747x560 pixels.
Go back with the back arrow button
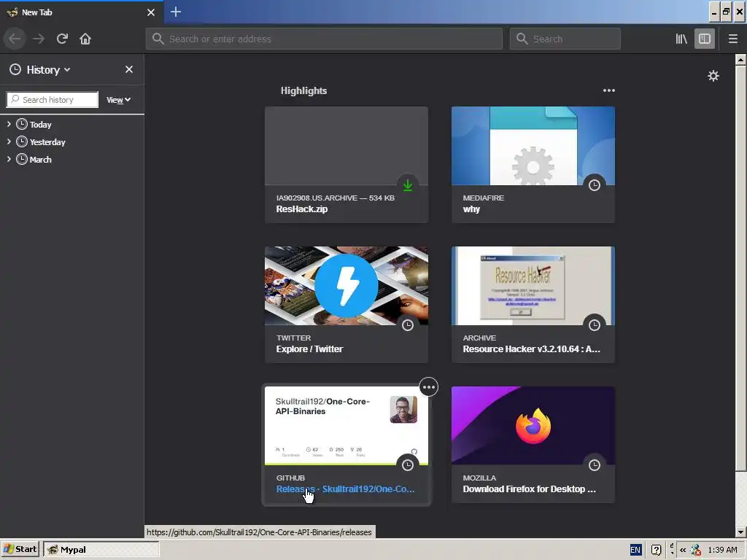[15, 39]
